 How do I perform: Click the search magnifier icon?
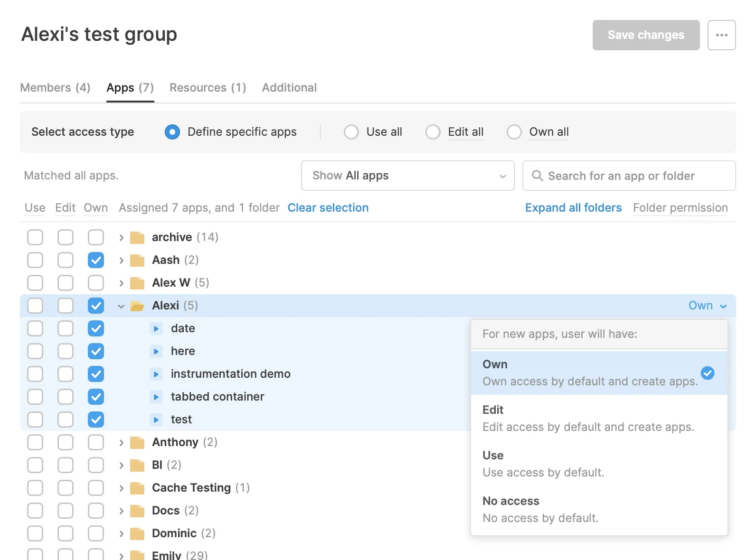point(537,176)
